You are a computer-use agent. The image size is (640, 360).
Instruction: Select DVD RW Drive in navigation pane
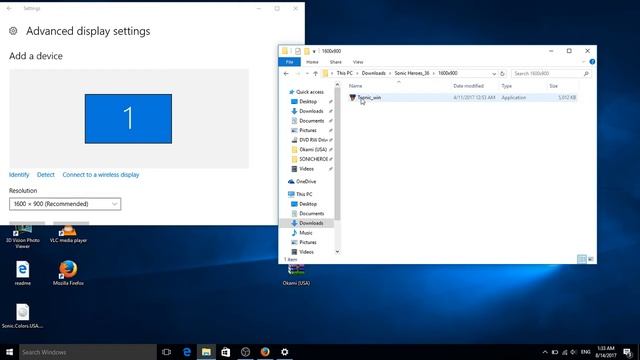pyautogui.click(x=313, y=140)
